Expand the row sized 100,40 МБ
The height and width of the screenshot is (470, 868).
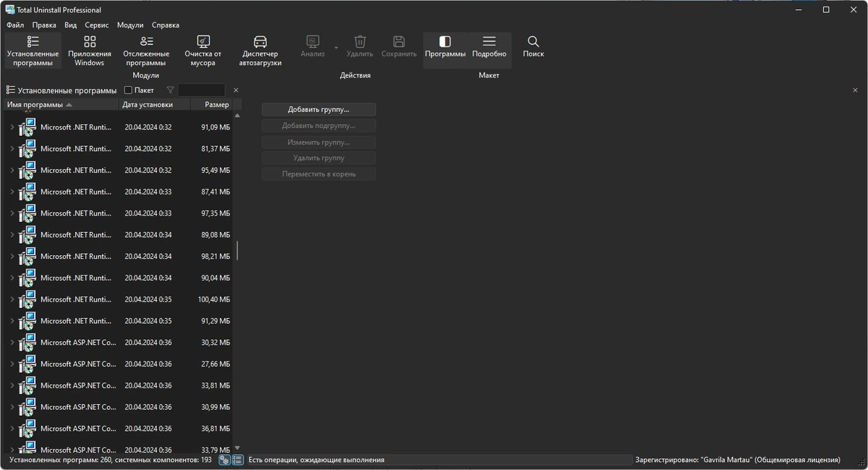coord(12,299)
